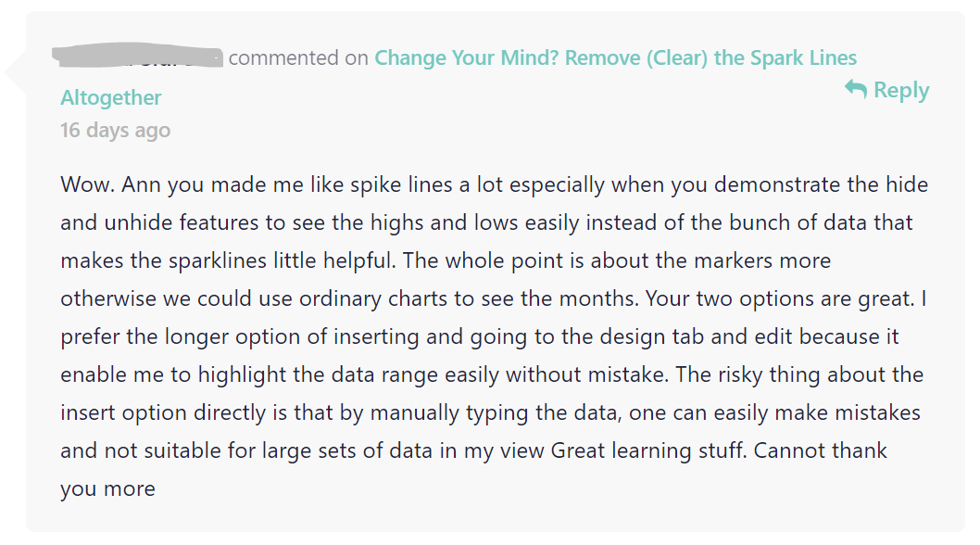Click the sentence "Your two options are great"
980x545 pixels.
(x=778, y=298)
